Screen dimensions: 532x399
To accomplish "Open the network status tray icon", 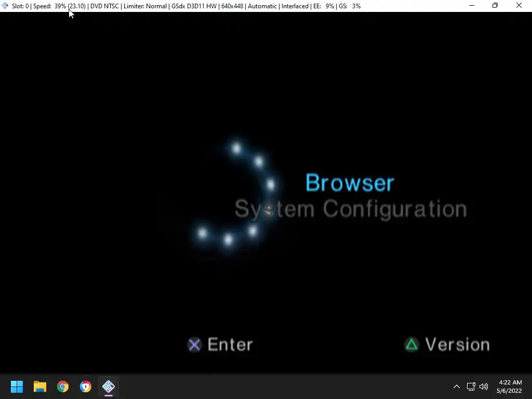I will [x=471, y=387].
